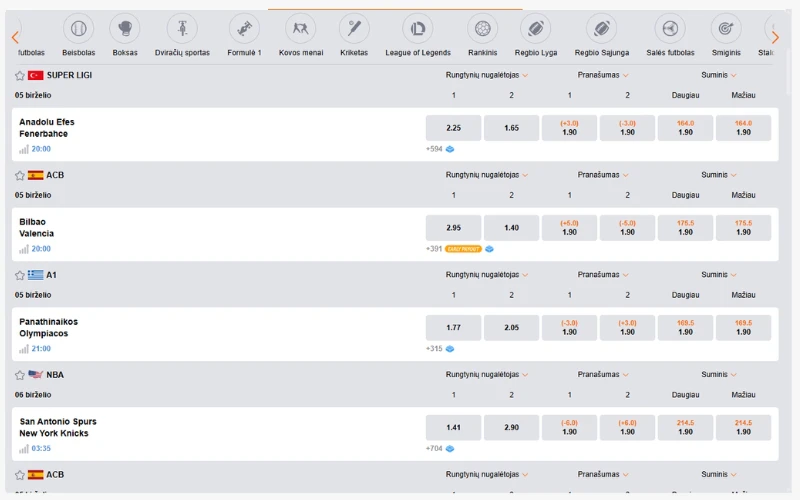
Task: Choose the Regbio Sąjunga icon
Action: [602, 29]
